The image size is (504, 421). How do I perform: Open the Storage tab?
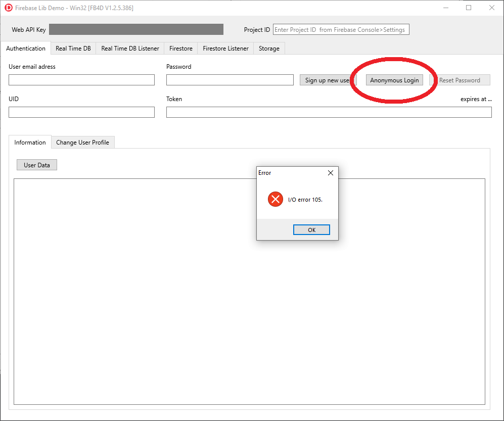click(269, 48)
